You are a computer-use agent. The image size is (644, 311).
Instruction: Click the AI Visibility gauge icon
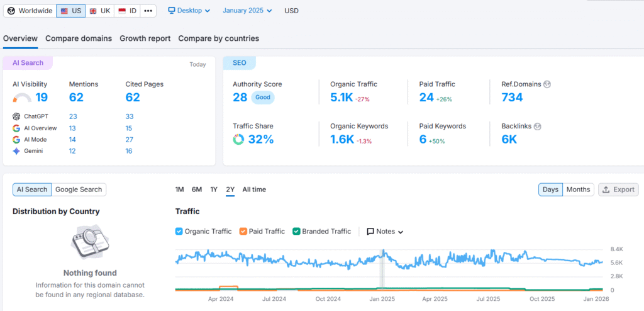[x=22, y=98]
